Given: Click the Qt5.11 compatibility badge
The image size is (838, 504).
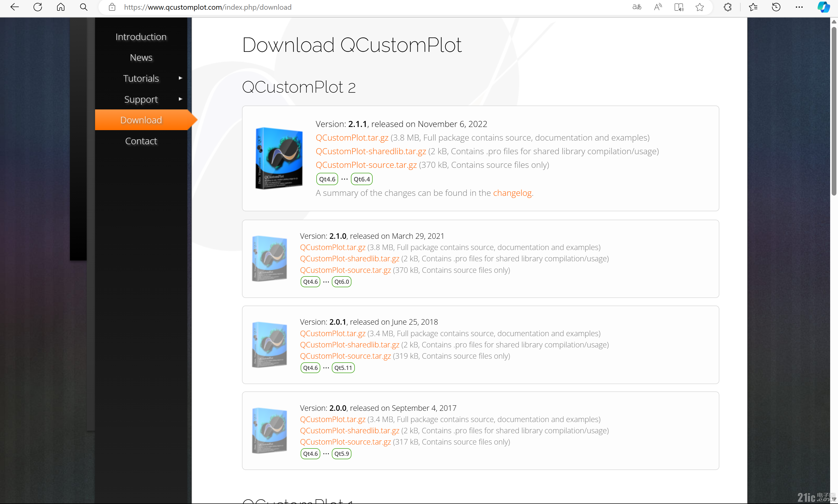Looking at the screenshot, I should coord(343,368).
